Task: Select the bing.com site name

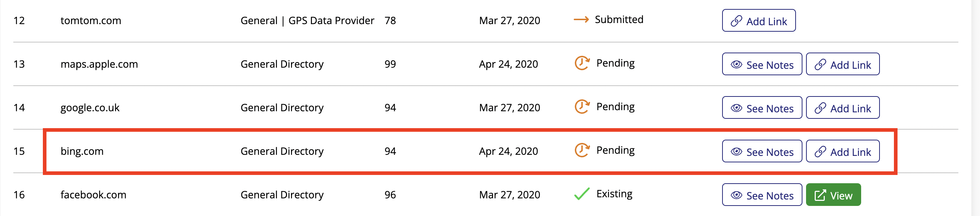Action: click(x=82, y=151)
